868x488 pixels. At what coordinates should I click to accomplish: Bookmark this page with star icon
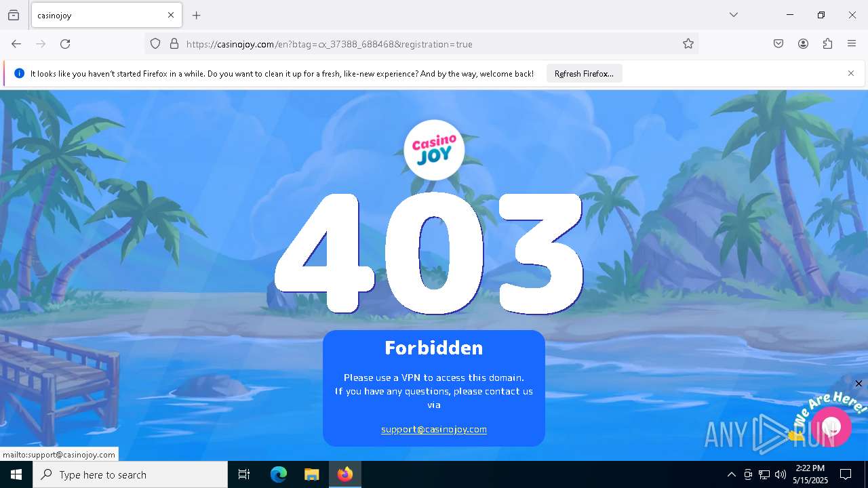pos(688,44)
